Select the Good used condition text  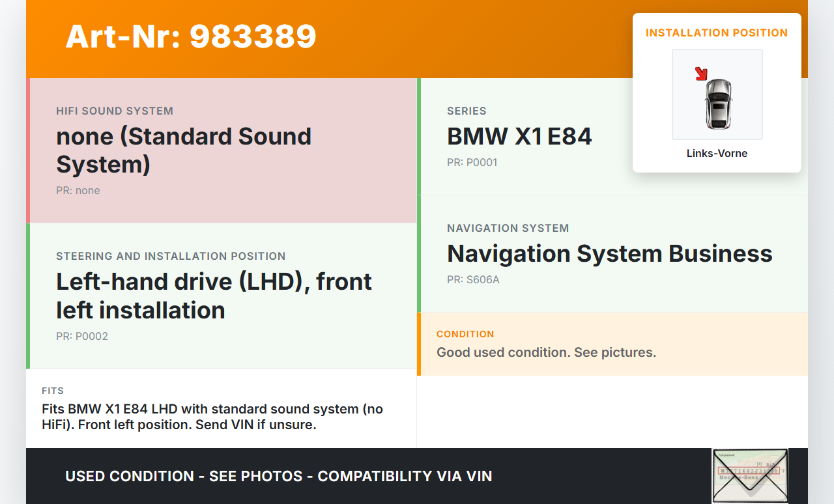click(546, 353)
